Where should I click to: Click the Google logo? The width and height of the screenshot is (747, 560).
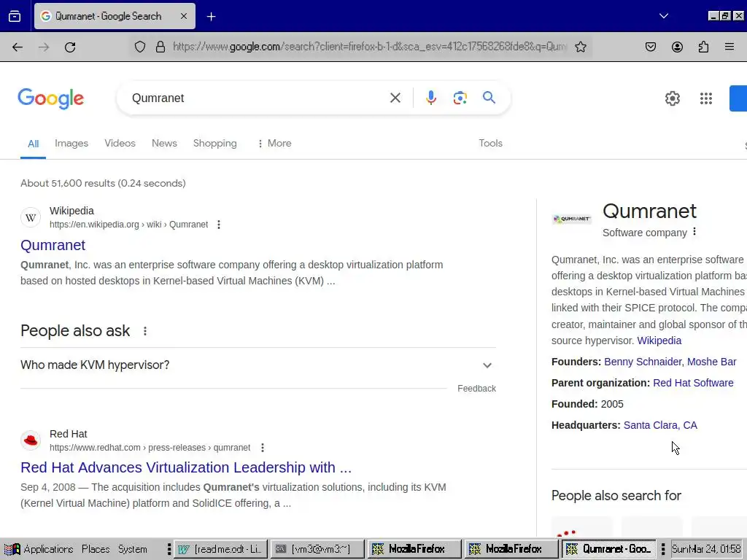[51, 98]
